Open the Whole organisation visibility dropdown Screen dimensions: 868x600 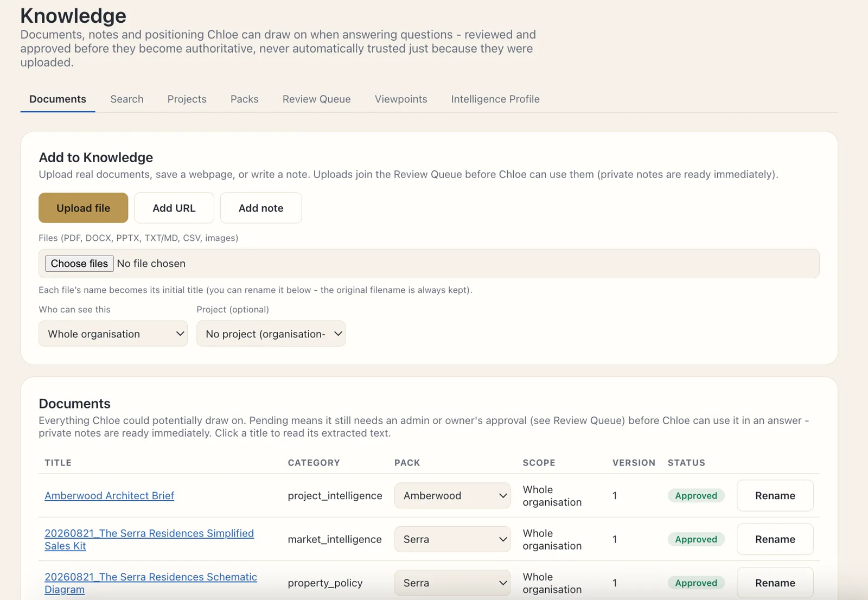pyautogui.click(x=113, y=334)
